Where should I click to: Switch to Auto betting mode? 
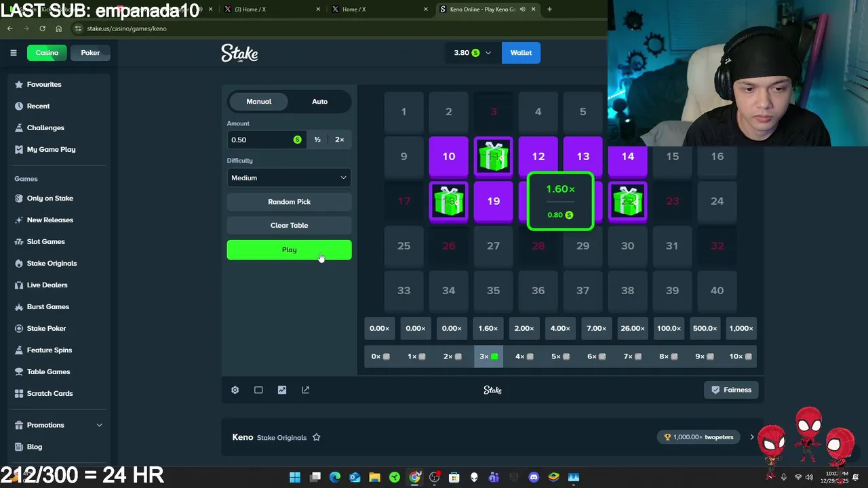coord(319,102)
